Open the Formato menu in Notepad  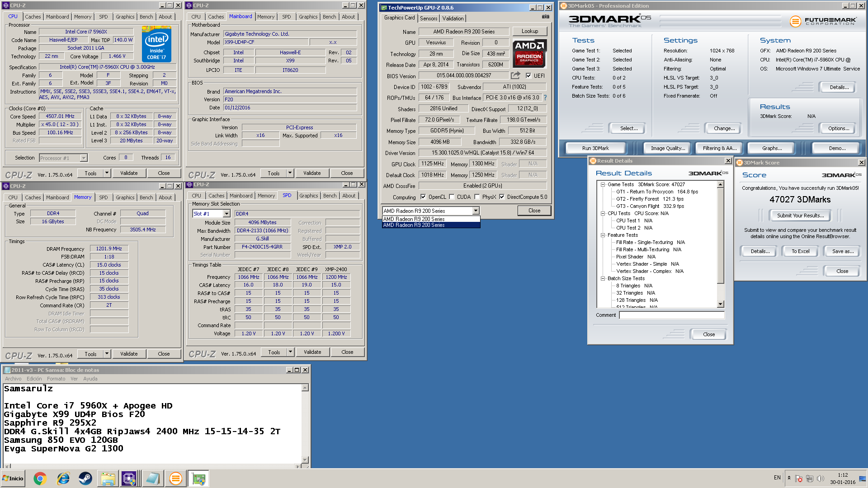tap(56, 379)
